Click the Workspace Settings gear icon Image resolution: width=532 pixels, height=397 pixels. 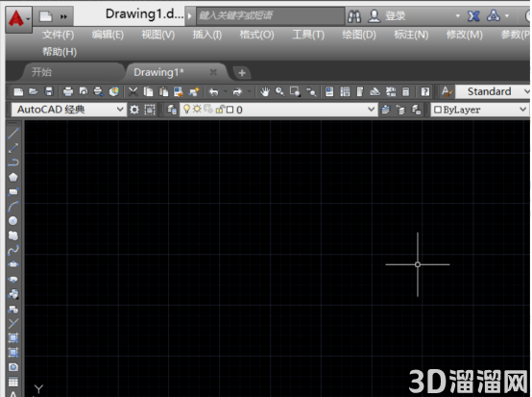click(134, 110)
